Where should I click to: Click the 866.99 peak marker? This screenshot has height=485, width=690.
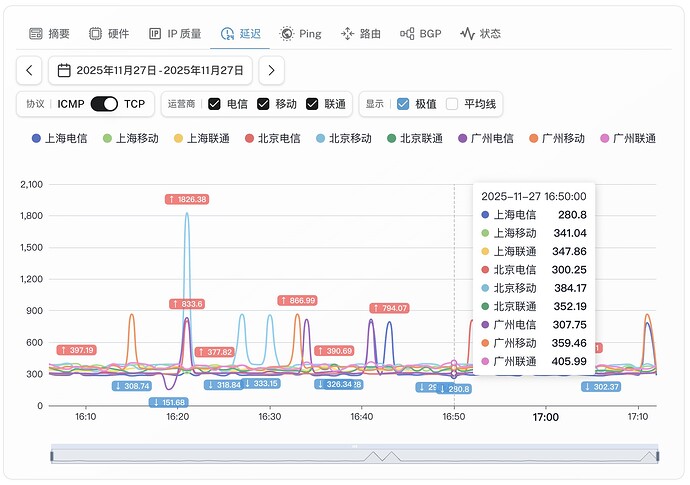(297, 301)
